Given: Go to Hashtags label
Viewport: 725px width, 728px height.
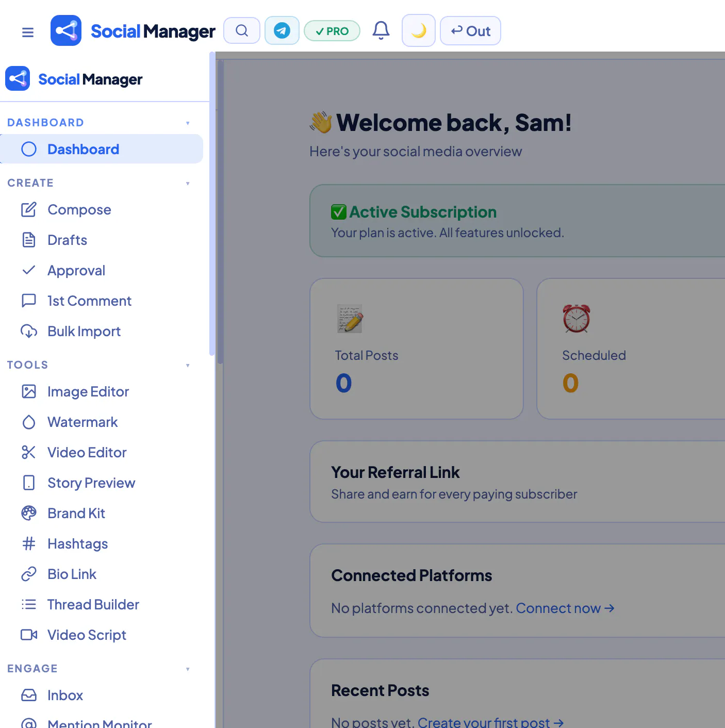Looking at the screenshot, I should 77,544.
